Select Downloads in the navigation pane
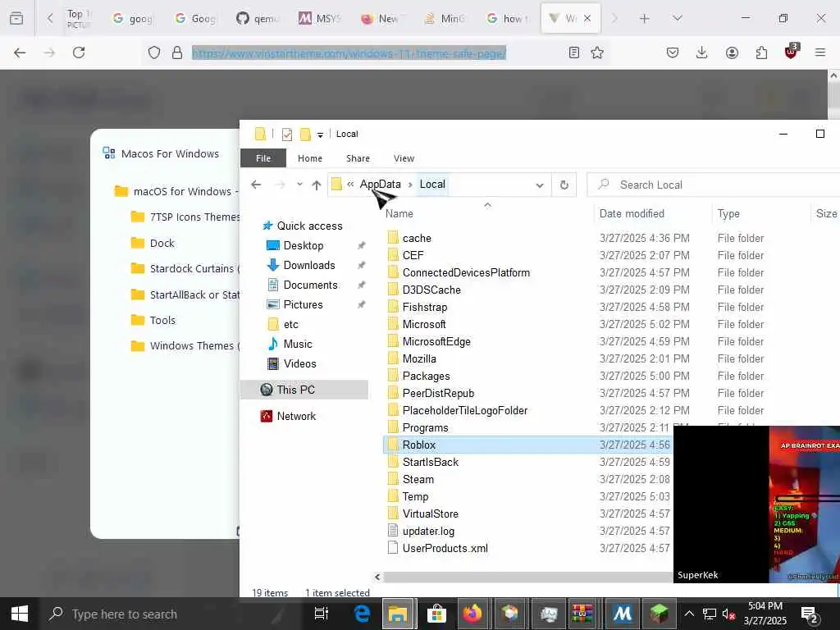 pos(308,265)
